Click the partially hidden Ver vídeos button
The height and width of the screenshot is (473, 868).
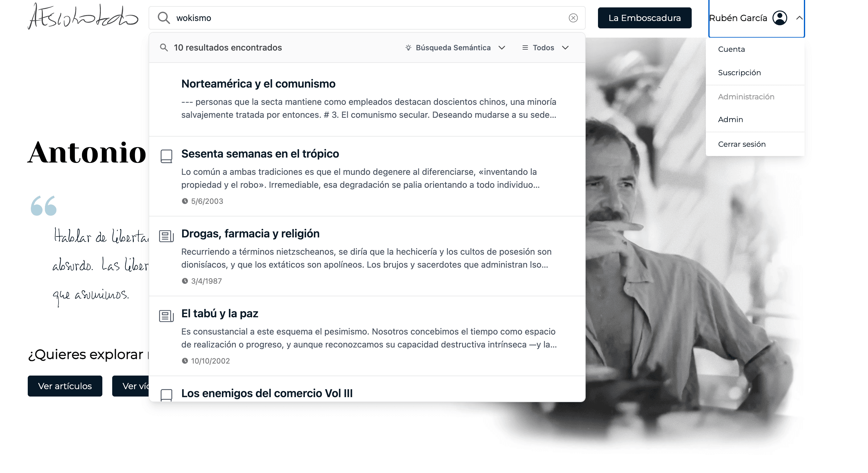(131, 386)
